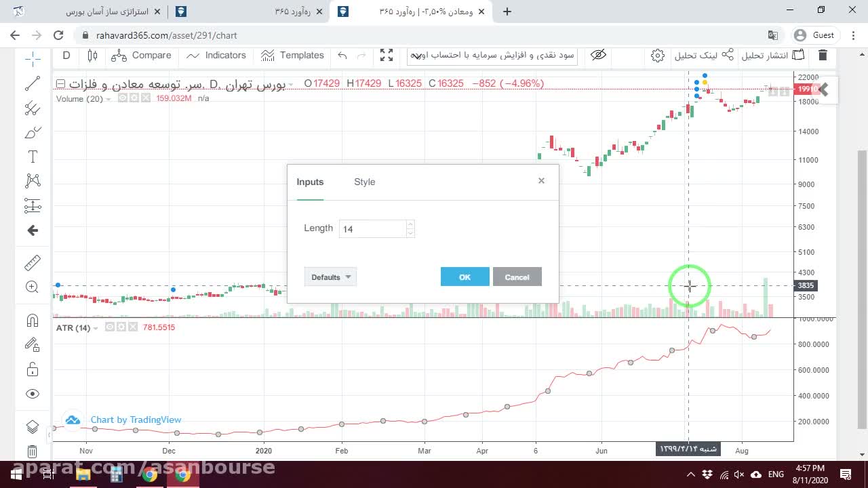Screen dimensions: 868x488
Task: Increase Length value with up stepper
Action: (x=410, y=224)
